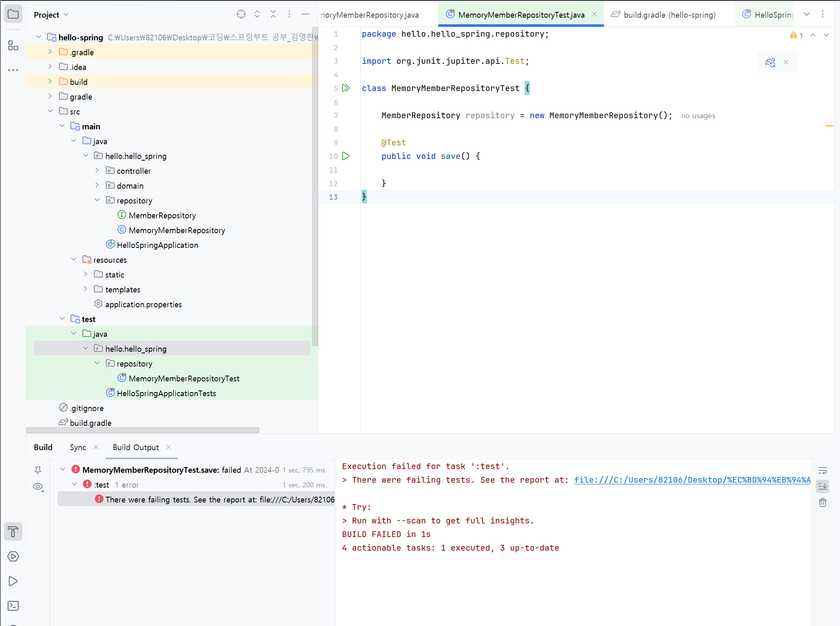Clear build output trash icon
This screenshot has width=840, height=626.
pyautogui.click(x=823, y=502)
